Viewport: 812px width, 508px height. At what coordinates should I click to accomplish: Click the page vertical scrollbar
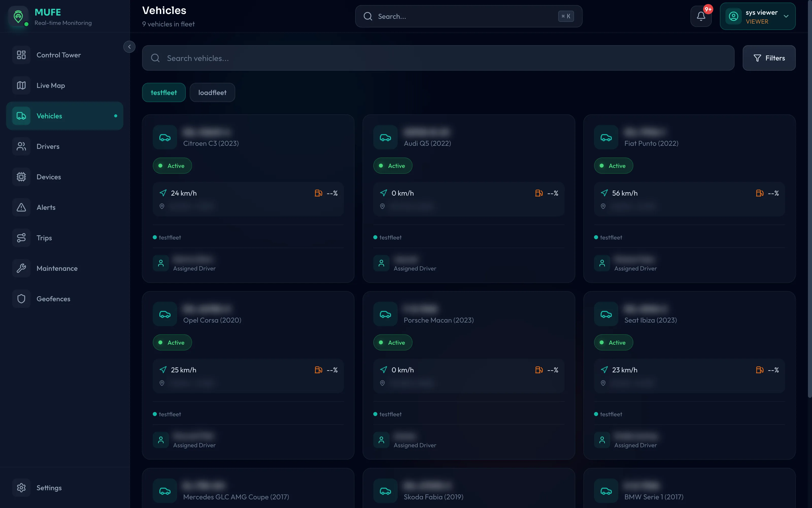pyautogui.click(x=810, y=199)
